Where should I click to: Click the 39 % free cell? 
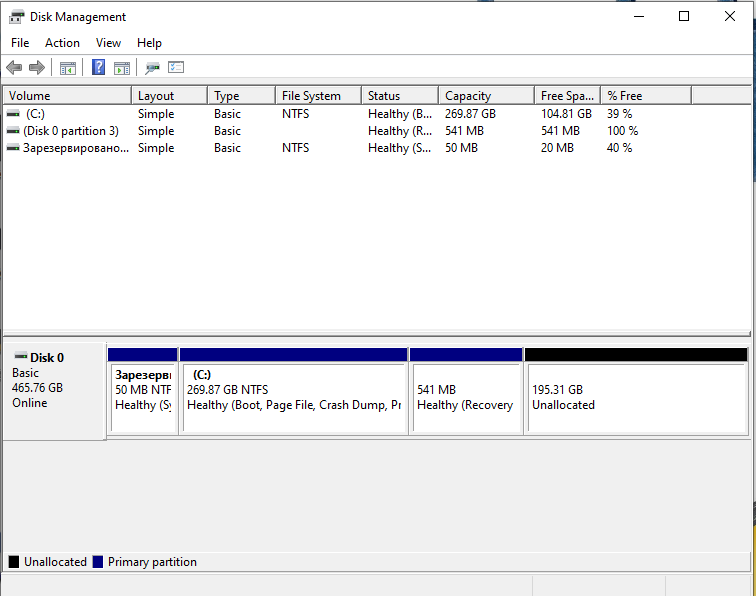[x=620, y=114]
